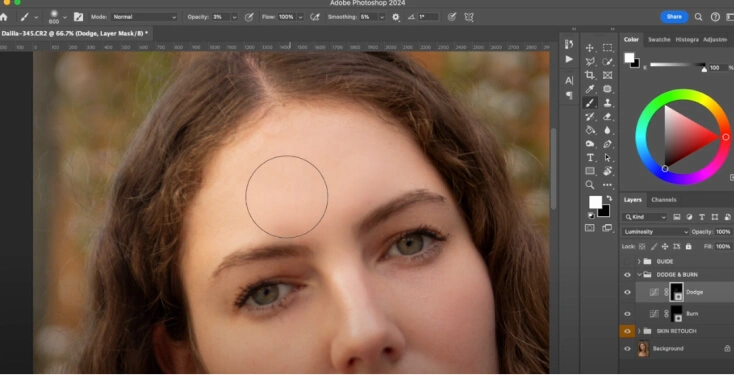The image size is (734, 375).
Task: Switch to the Channels tab
Action: point(663,200)
